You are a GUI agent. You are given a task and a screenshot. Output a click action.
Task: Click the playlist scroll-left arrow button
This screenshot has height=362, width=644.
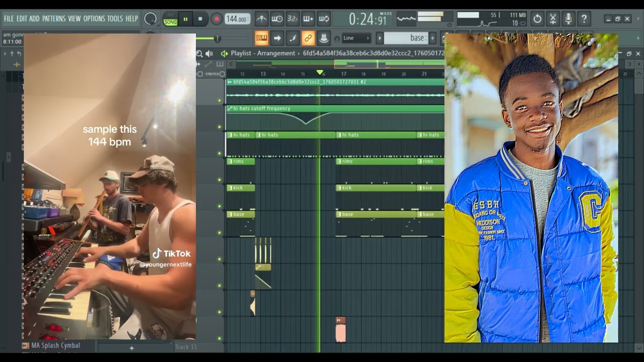pyautogui.click(x=231, y=64)
